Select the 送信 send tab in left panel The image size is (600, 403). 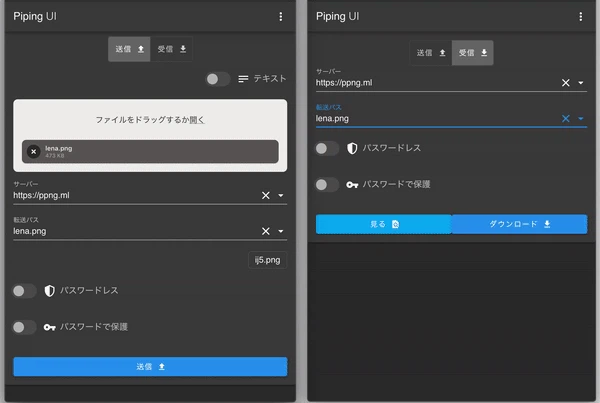pos(129,49)
